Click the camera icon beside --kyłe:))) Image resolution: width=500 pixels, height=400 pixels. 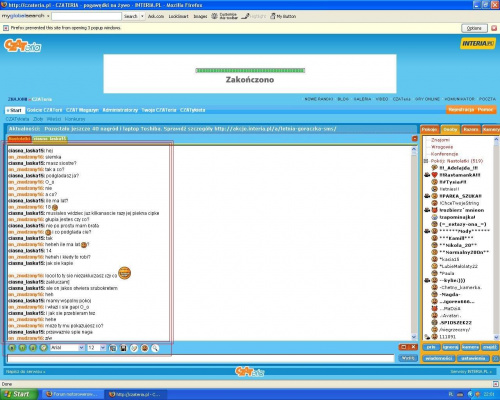coord(427,281)
